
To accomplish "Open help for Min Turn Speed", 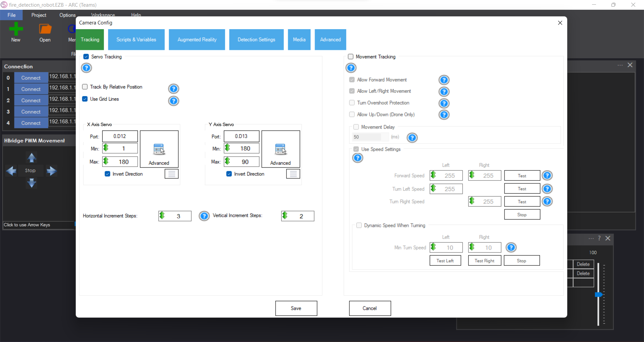I will click(511, 248).
